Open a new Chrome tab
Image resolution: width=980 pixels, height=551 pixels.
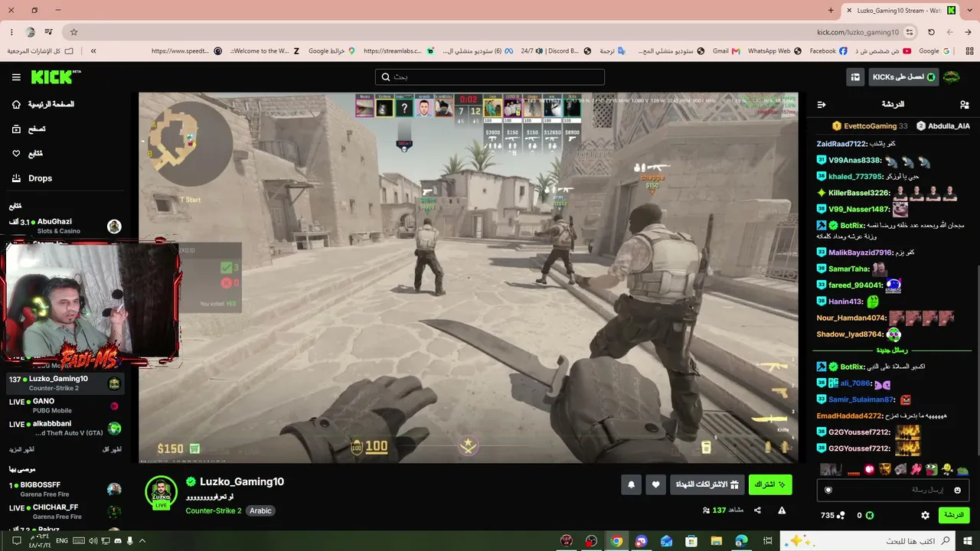point(831,11)
